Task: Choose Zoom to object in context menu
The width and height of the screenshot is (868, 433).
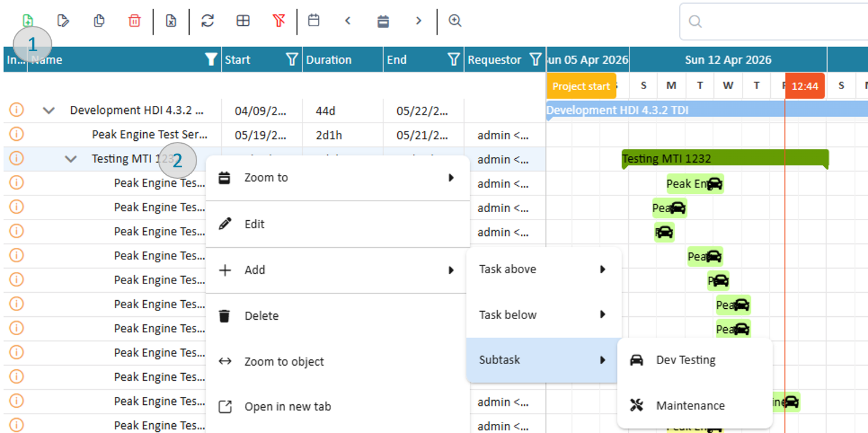Action: (337, 362)
